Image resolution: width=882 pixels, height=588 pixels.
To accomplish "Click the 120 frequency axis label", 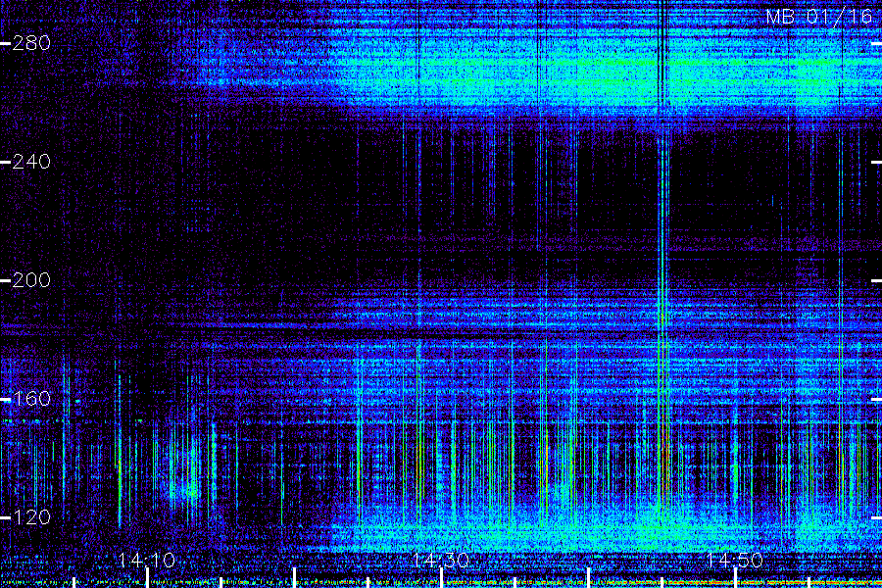I will (31, 517).
